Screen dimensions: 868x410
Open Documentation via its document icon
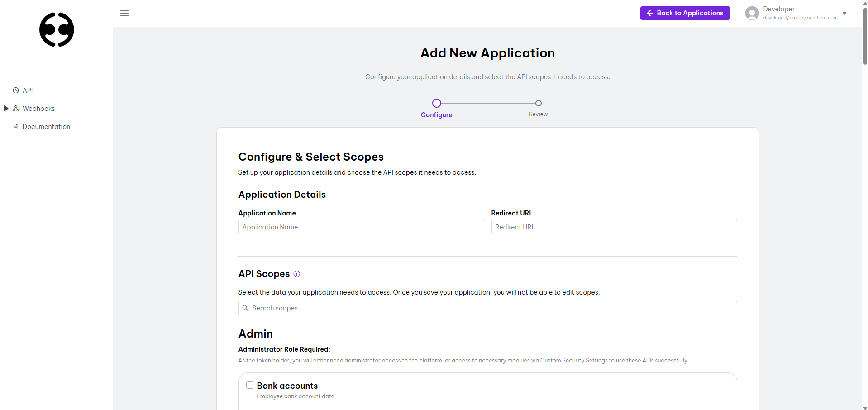16,127
